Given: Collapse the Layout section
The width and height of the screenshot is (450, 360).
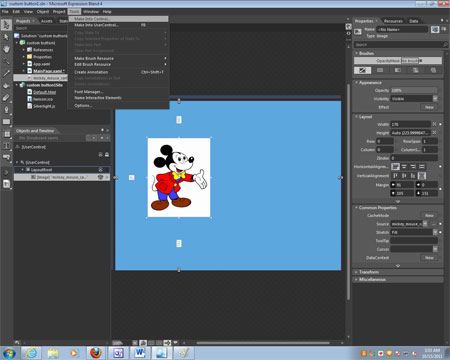Looking at the screenshot, I should [x=356, y=117].
